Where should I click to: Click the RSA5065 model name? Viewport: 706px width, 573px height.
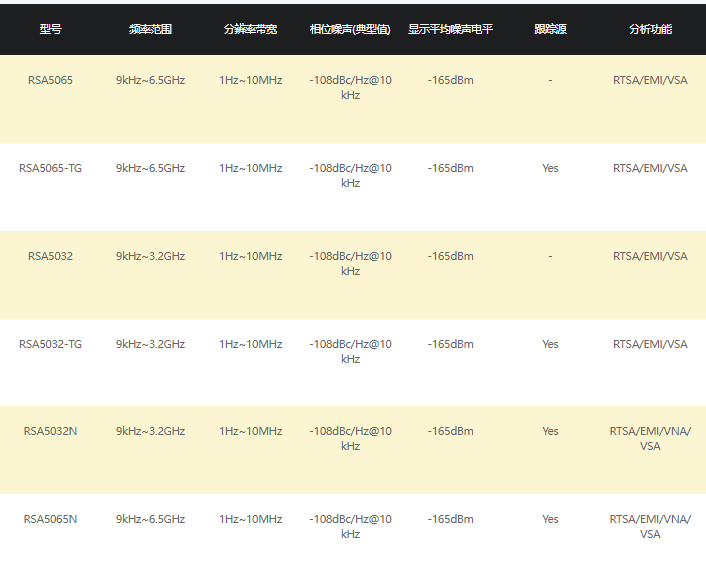click(x=50, y=80)
